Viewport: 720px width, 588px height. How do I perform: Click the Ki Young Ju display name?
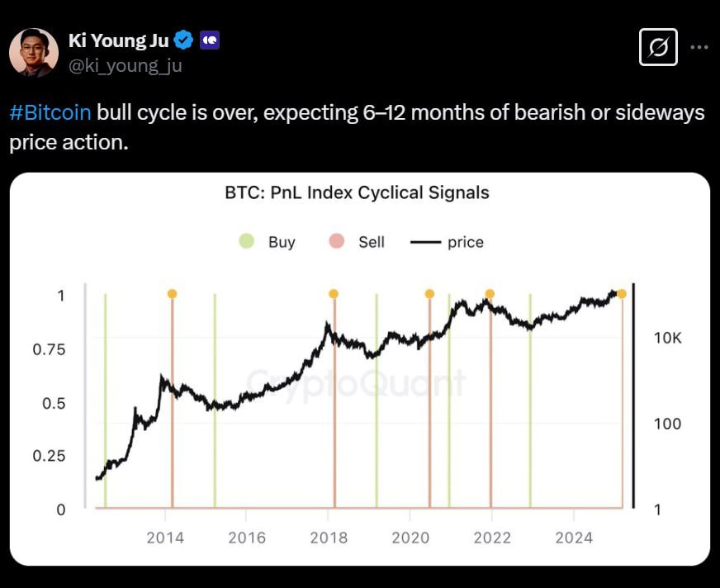click(118, 40)
